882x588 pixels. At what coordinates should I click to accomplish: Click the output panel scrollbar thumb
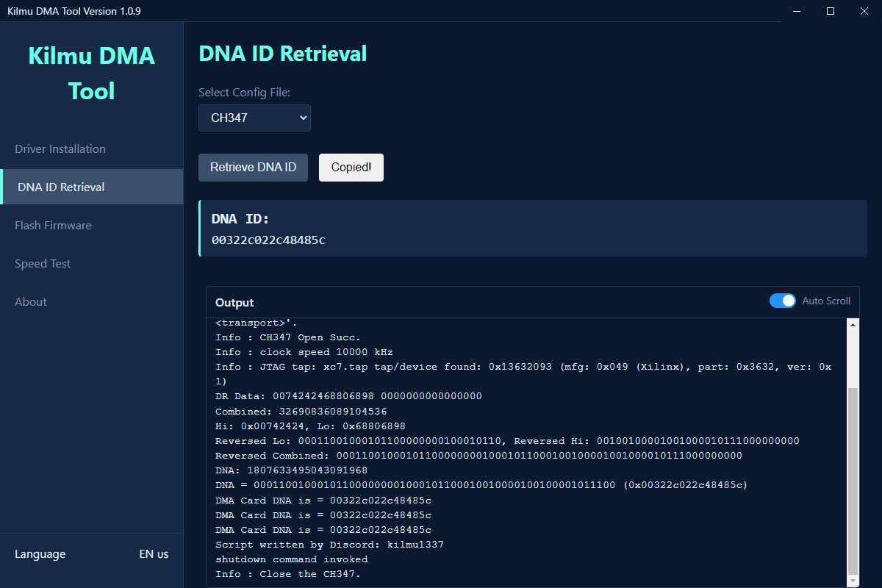point(853,481)
